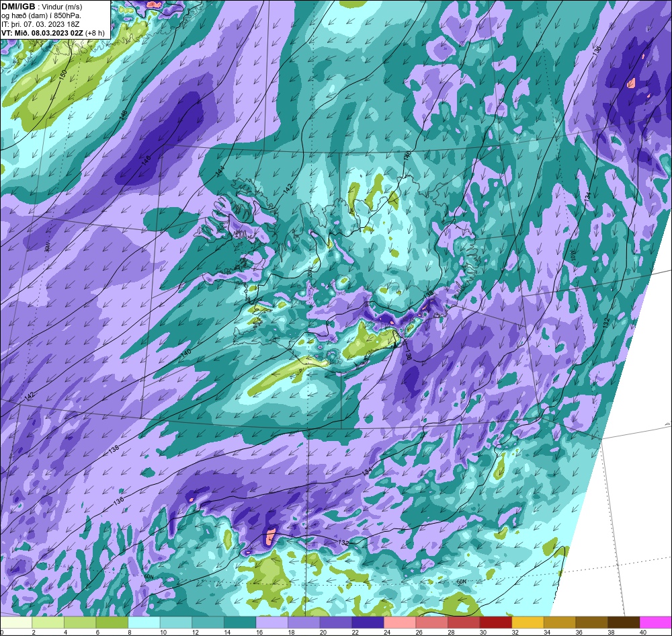The height and width of the screenshot is (636, 672).
Task: Click the 'og hæð (dam) í 850hPa.' line
Action: tap(41, 16)
